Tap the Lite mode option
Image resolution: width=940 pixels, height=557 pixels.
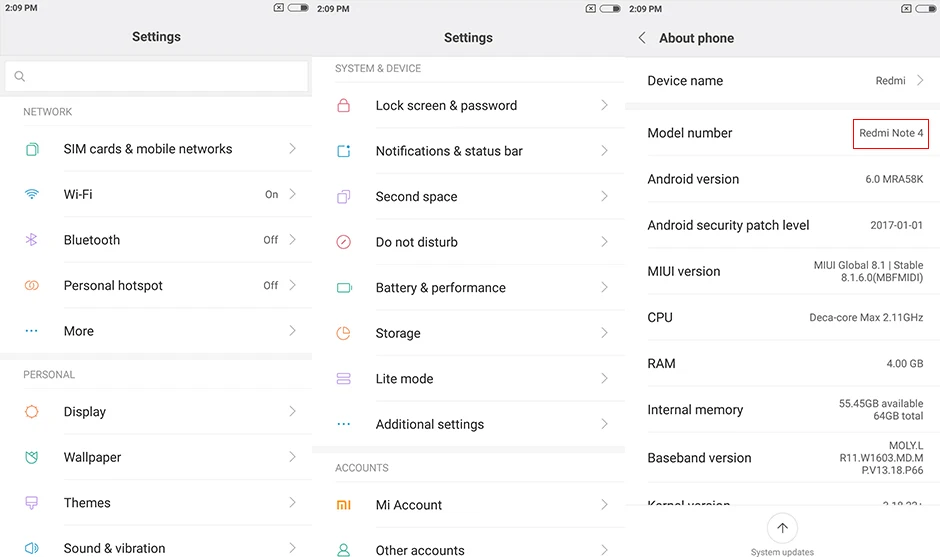point(468,379)
